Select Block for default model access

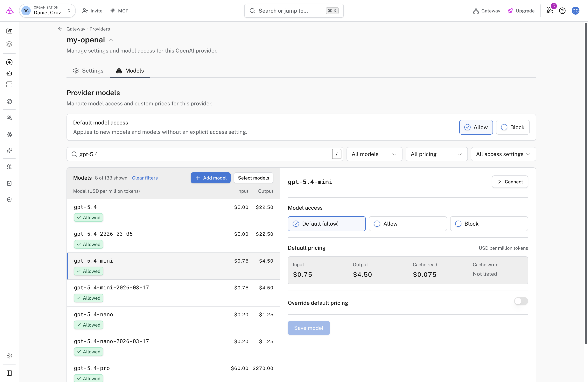click(513, 127)
